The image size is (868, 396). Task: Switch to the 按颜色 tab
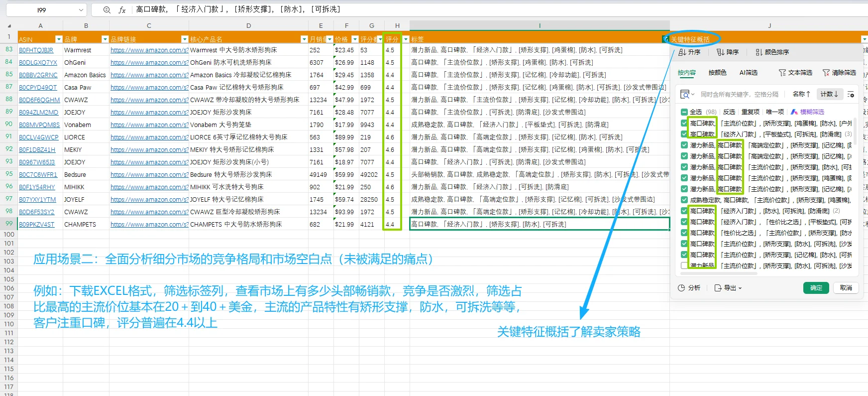pos(717,73)
